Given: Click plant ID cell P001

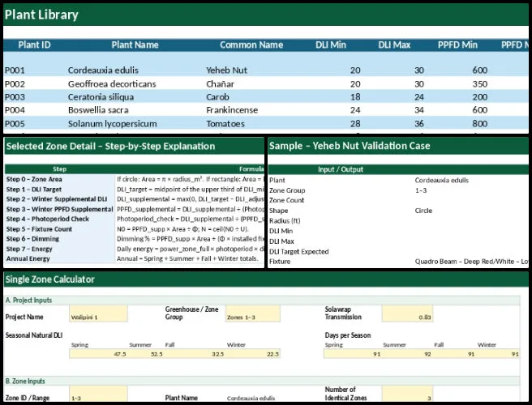Looking at the screenshot, I should tap(15, 70).
